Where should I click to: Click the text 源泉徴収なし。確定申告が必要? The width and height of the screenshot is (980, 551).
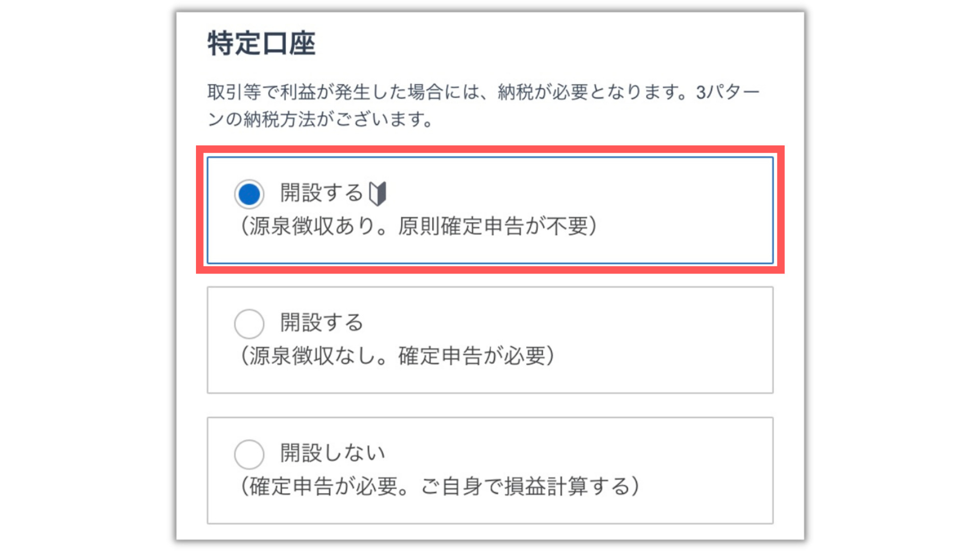[398, 356]
